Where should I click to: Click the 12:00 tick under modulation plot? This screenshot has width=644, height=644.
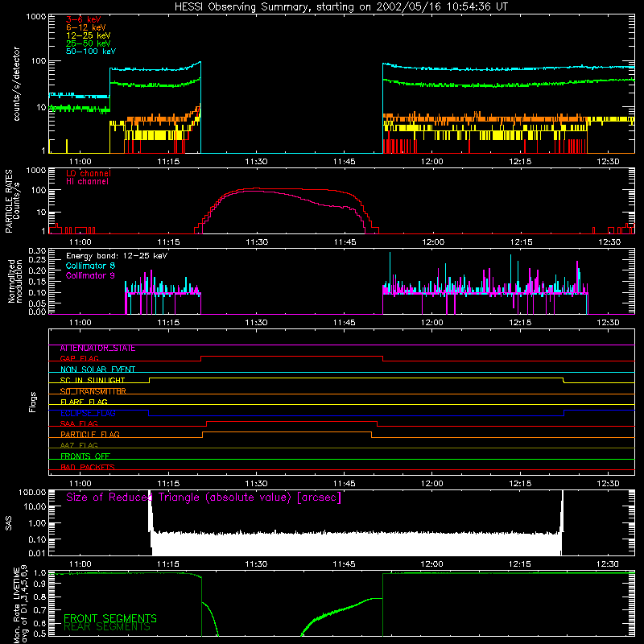[432, 323]
